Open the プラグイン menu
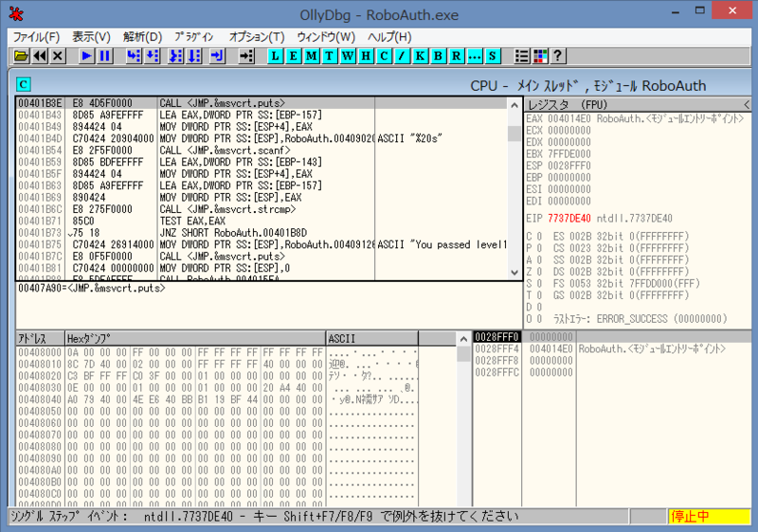Screen dimensions: 758x532 [194, 37]
